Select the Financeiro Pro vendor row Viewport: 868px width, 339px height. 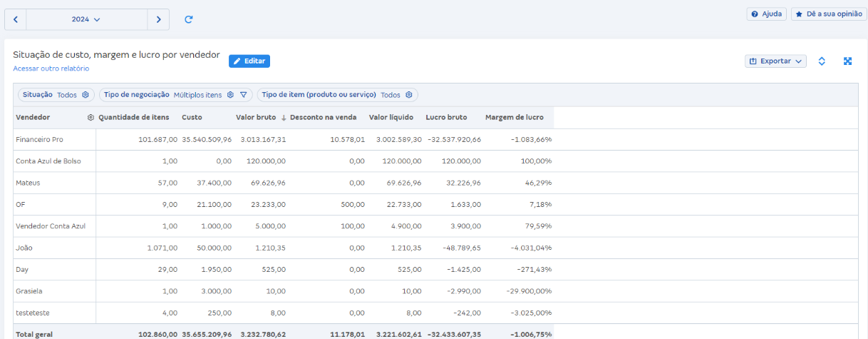40,140
